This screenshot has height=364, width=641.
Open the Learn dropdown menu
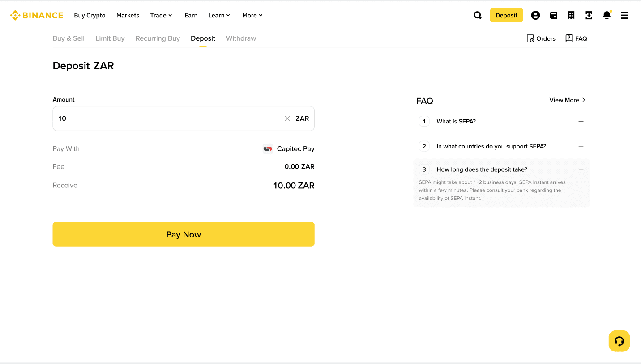coord(219,15)
